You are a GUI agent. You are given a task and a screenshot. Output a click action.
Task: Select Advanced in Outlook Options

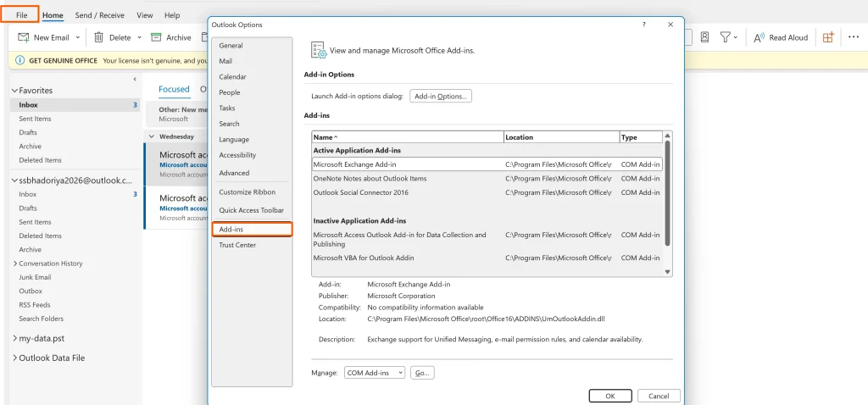[x=252, y=173]
